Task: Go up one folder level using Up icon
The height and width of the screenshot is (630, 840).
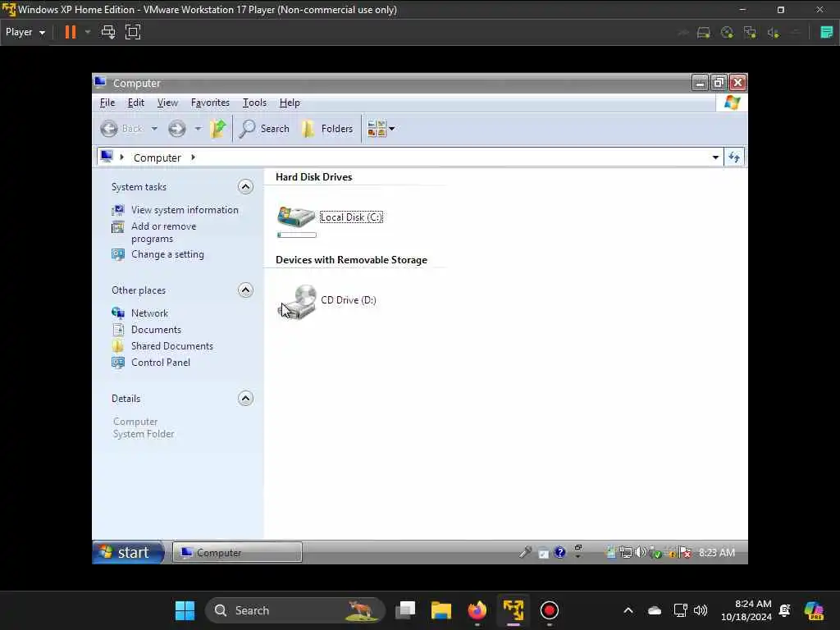Action: click(218, 129)
